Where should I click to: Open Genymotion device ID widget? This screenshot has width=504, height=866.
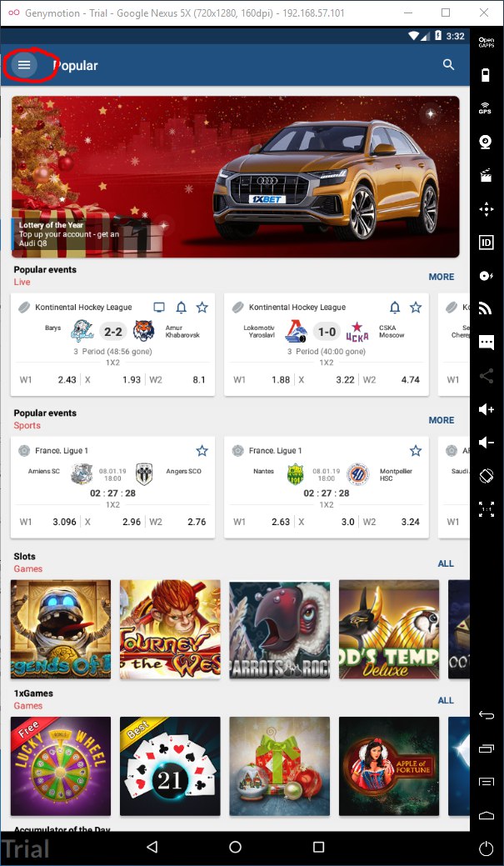click(486, 243)
